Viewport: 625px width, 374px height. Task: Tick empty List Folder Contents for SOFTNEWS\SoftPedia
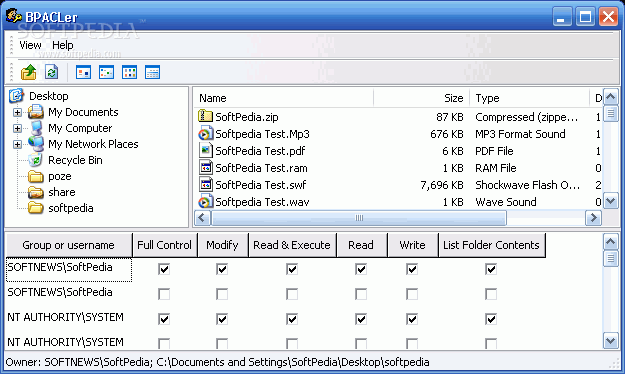(x=491, y=294)
